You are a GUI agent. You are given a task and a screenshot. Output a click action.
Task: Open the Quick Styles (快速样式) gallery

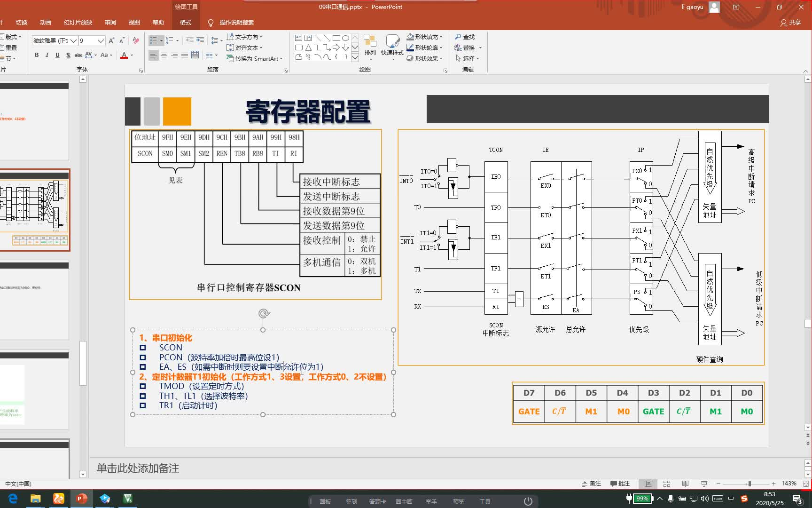[x=393, y=47]
